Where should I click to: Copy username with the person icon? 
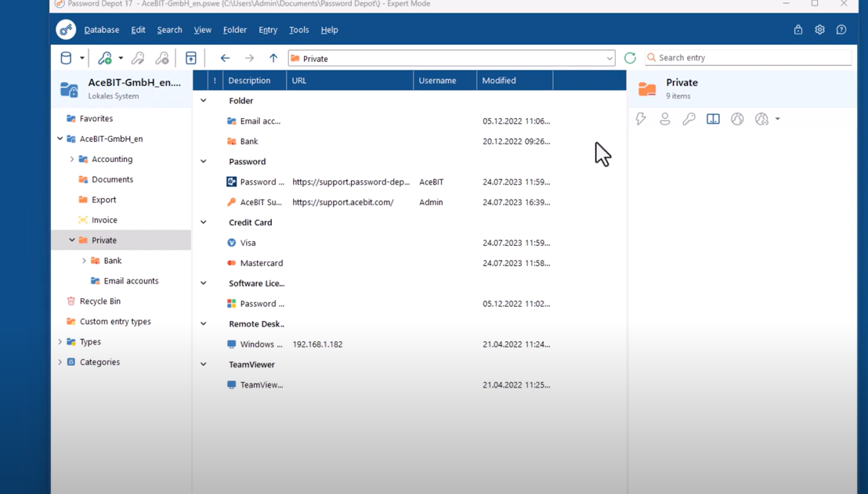tap(665, 118)
